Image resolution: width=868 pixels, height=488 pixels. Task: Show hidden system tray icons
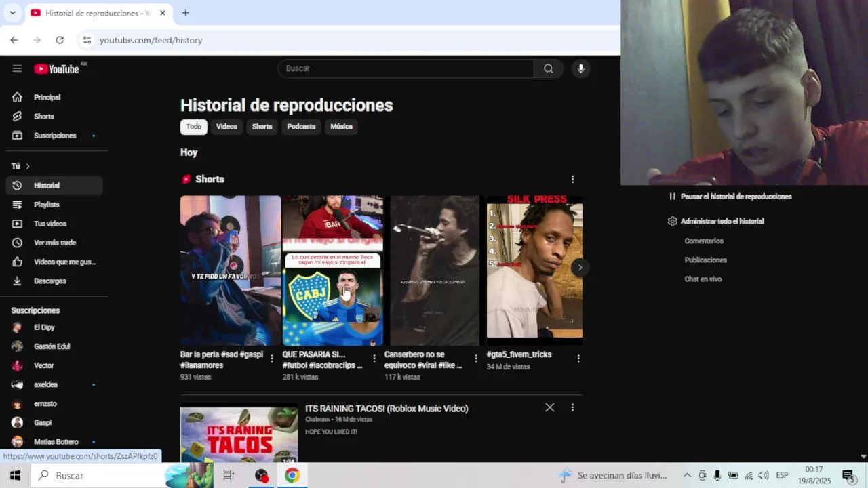click(686, 476)
